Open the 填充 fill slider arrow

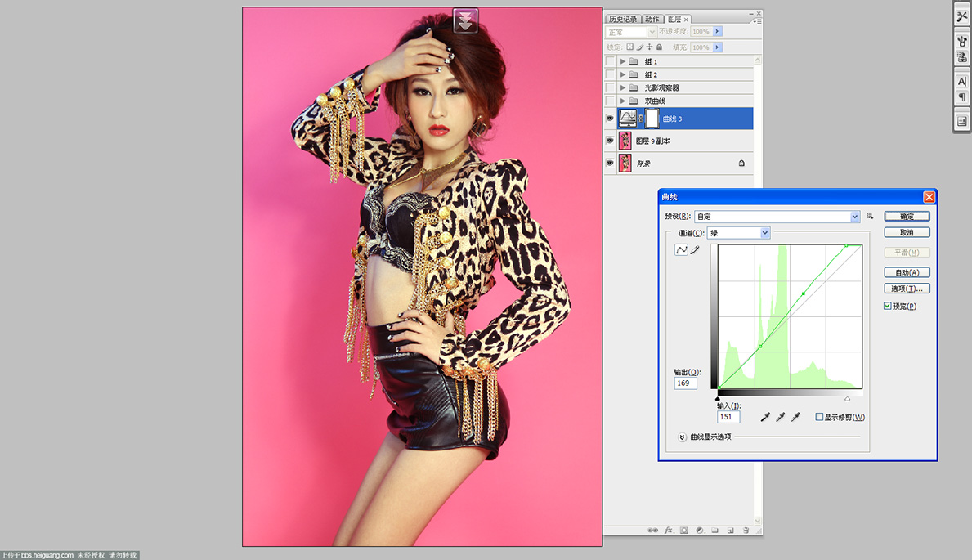(717, 47)
